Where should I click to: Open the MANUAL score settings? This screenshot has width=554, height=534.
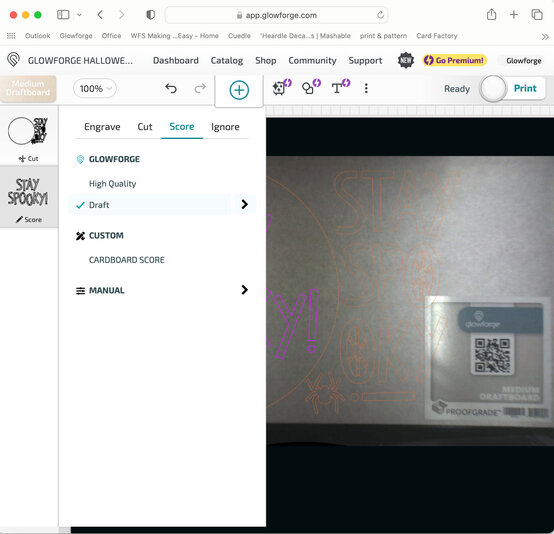[106, 291]
